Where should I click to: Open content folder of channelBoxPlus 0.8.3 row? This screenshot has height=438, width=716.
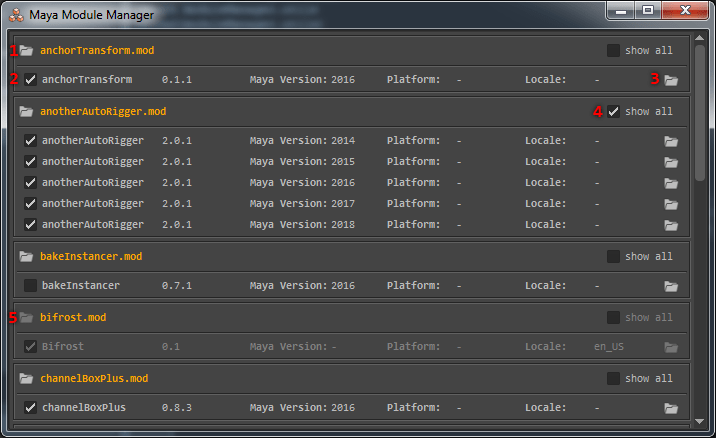(671, 408)
